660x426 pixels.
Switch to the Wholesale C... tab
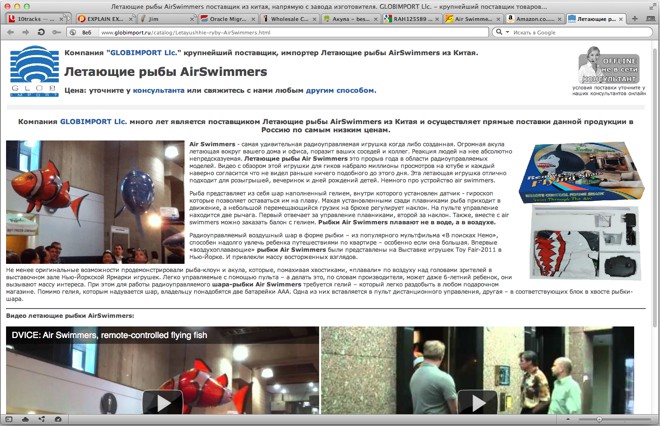(x=289, y=19)
